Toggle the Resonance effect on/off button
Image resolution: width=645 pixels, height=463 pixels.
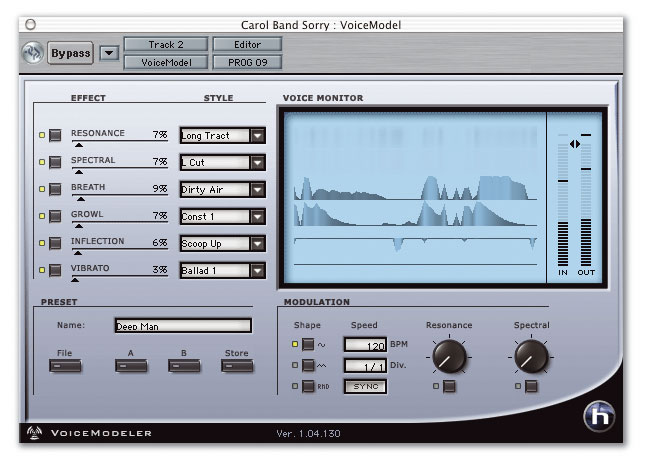(55, 135)
